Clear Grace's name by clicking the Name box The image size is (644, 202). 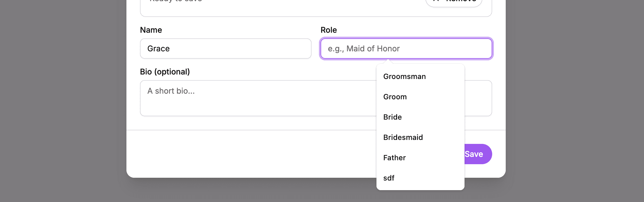tap(226, 48)
